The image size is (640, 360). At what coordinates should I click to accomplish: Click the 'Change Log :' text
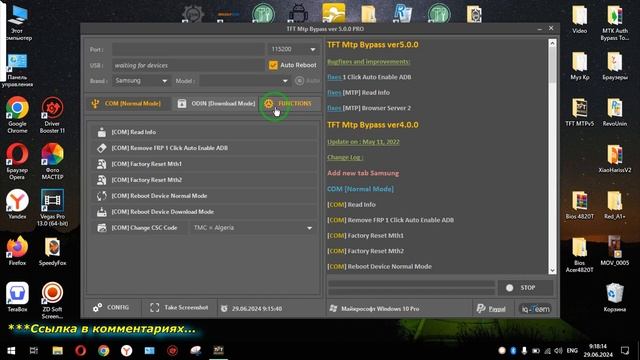coord(345,157)
